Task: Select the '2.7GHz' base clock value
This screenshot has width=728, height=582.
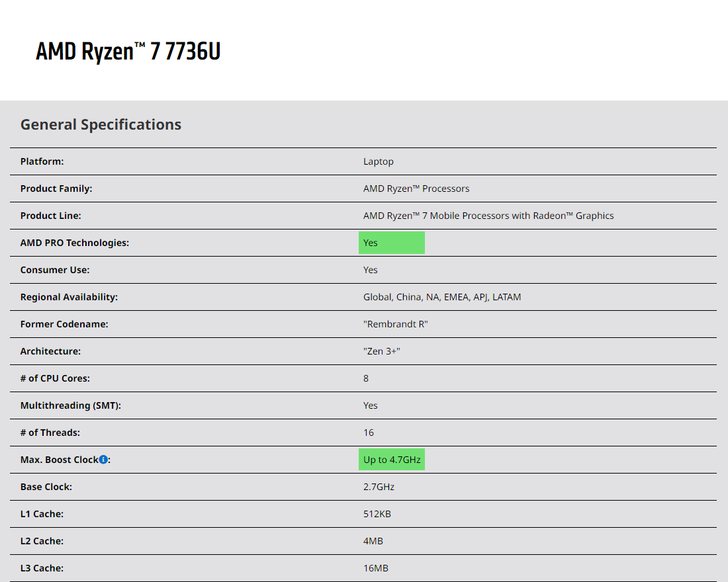Action: point(379,487)
